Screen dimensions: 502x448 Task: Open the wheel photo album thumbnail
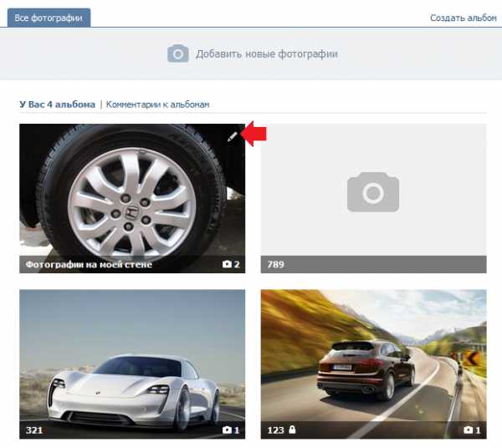132,198
